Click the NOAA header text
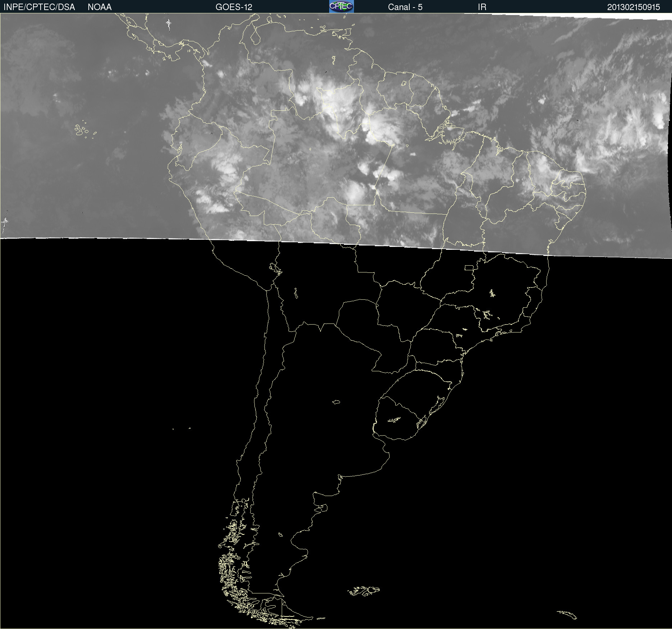The height and width of the screenshot is (629, 672). point(100,7)
